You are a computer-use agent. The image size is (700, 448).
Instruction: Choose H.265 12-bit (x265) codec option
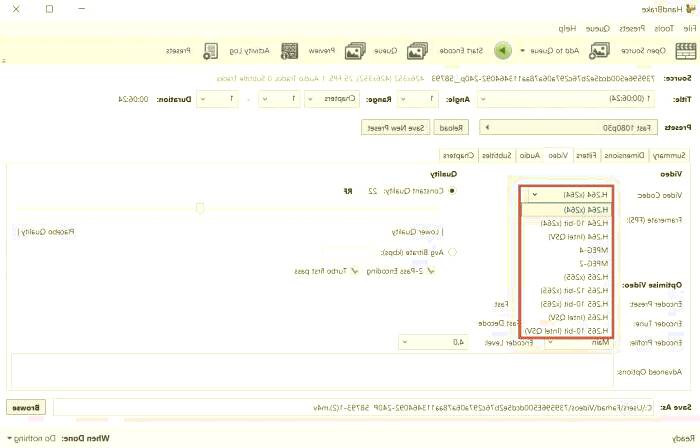(567, 290)
